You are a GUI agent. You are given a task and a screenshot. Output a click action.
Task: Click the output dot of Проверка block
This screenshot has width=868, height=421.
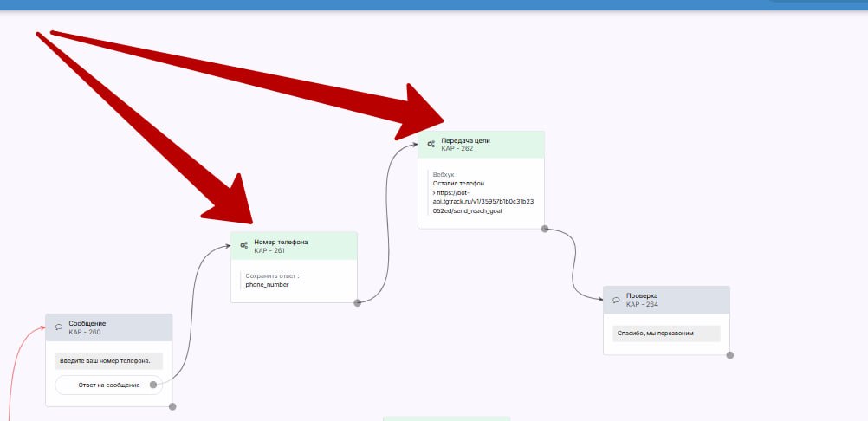[730, 355]
